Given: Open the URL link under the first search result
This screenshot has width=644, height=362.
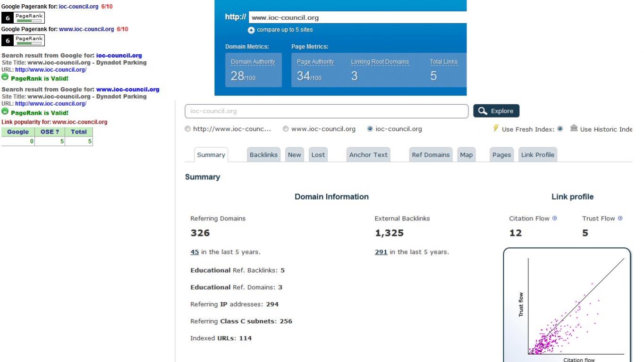Looking at the screenshot, I should pos(51,70).
